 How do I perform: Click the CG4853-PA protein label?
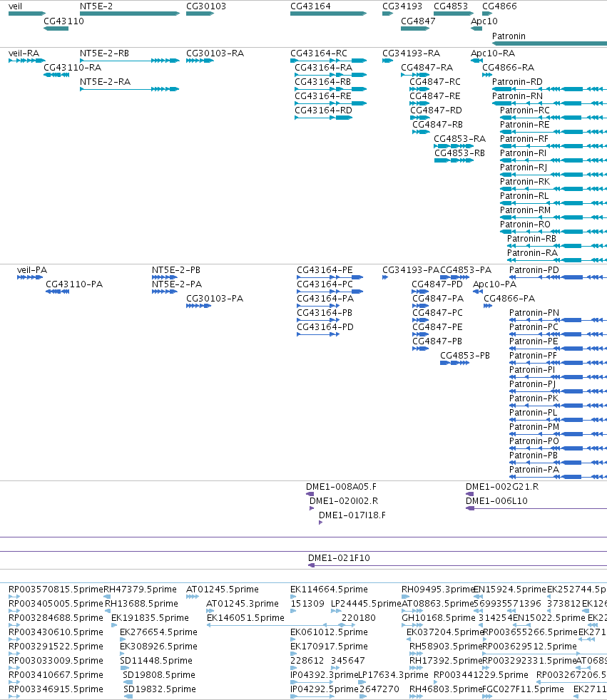(x=466, y=270)
